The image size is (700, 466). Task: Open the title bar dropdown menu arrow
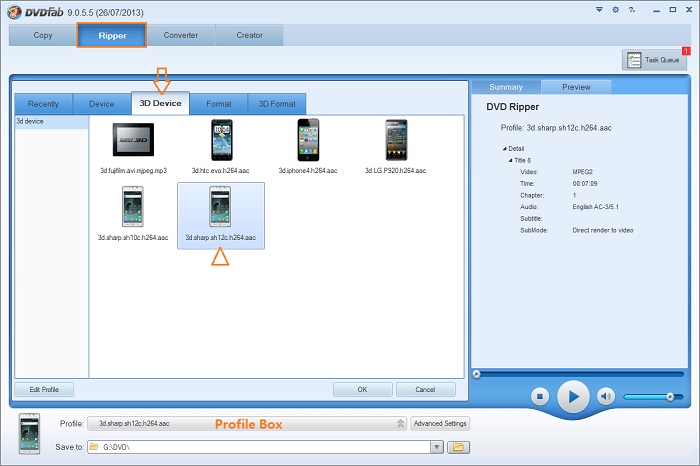coord(599,9)
